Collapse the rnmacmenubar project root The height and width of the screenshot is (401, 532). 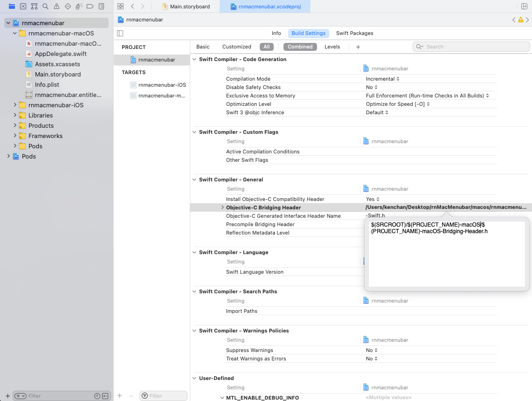(8, 23)
